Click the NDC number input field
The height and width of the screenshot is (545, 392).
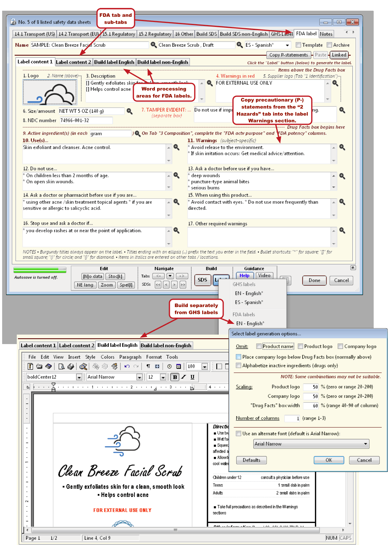click(x=86, y=120)
